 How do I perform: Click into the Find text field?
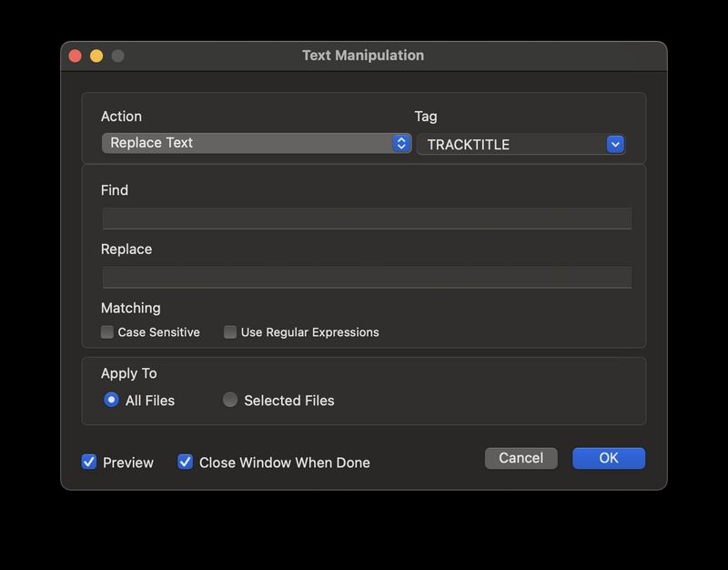point(367,219)
